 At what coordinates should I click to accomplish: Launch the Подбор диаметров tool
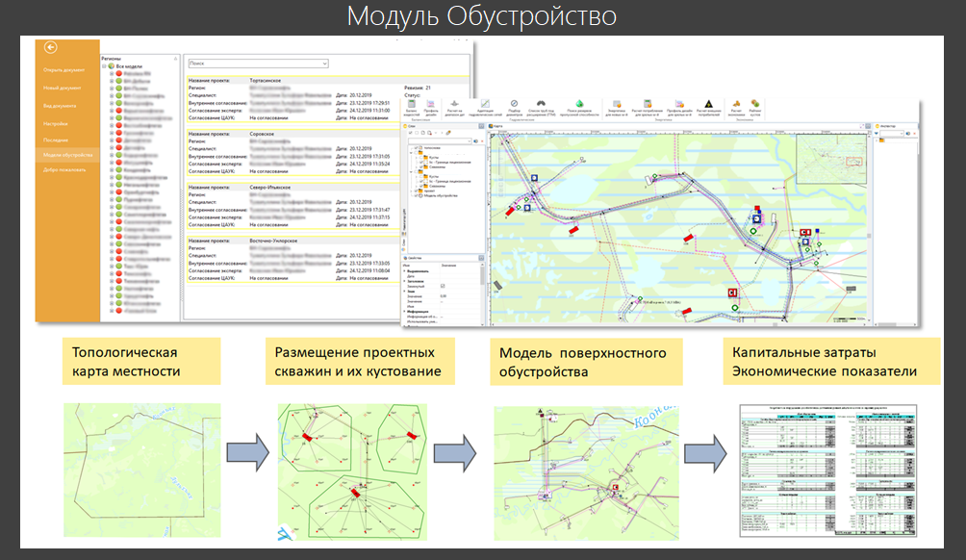(x=514, y=109)
